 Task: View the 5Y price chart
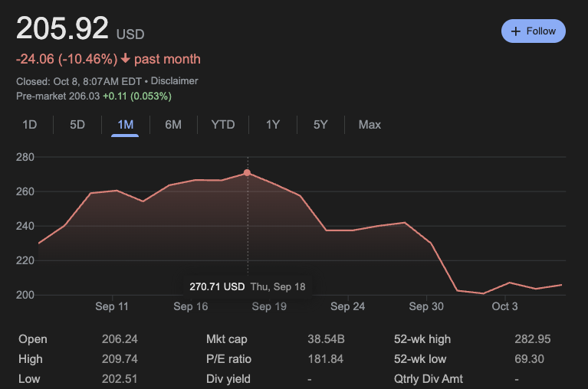click(320, 125)
